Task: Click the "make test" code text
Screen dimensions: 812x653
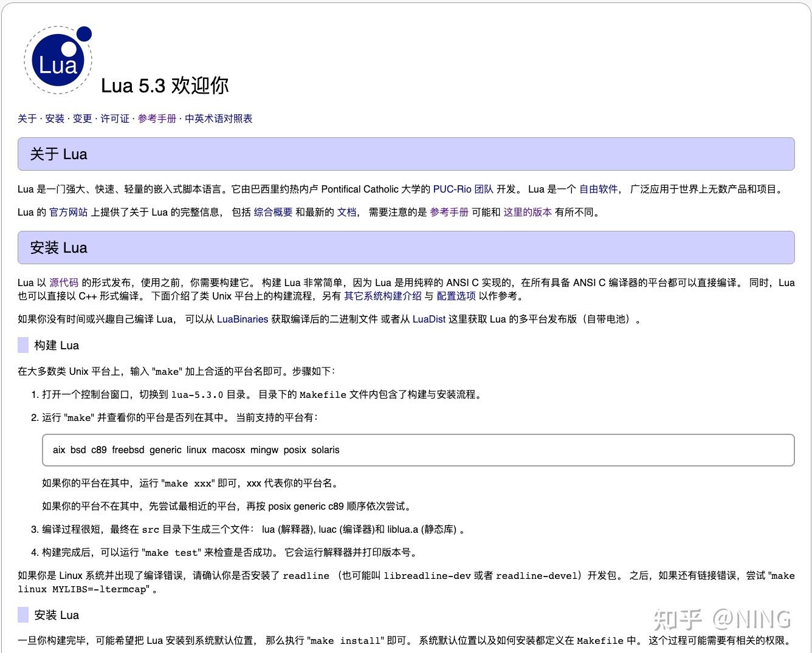Action: pos(172,553)
